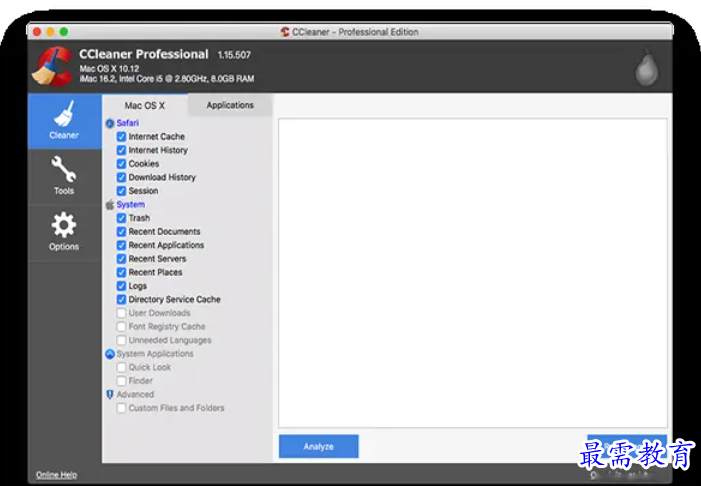Uncheck Internet Cache checkbox
Viewport: 701px width, 486px height.
[121, 136]
